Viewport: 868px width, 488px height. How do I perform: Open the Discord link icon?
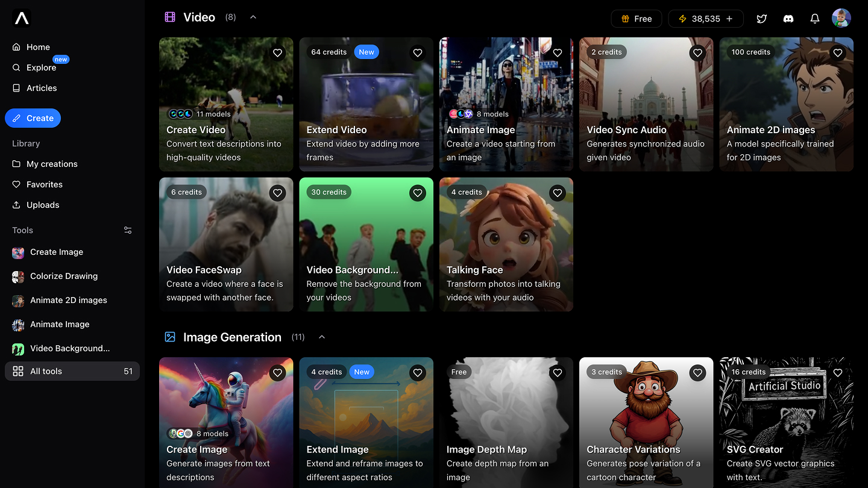click(788, 19)
